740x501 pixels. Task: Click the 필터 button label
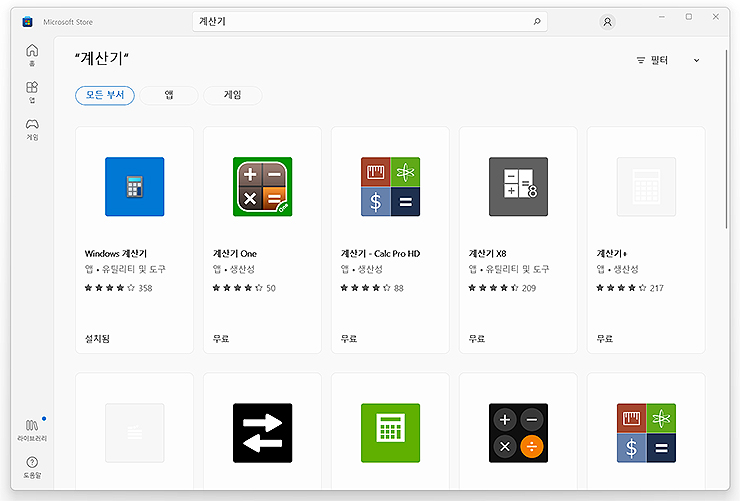[659, 60]
